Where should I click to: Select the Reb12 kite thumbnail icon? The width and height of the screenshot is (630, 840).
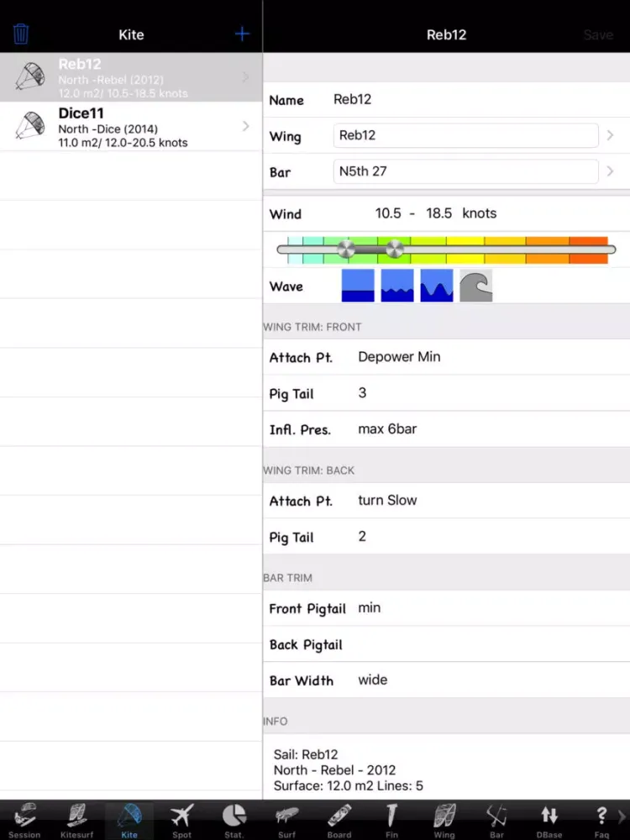click(30, 76)
